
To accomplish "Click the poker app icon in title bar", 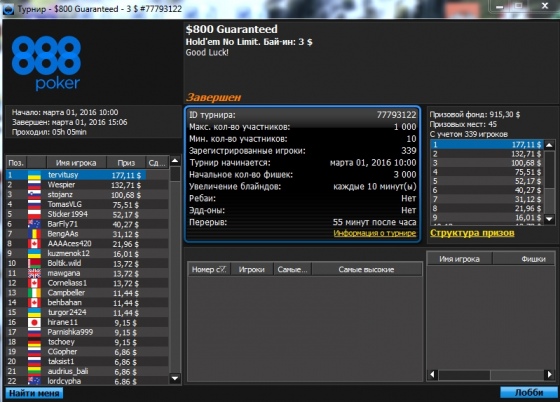I will pos(8,9).
